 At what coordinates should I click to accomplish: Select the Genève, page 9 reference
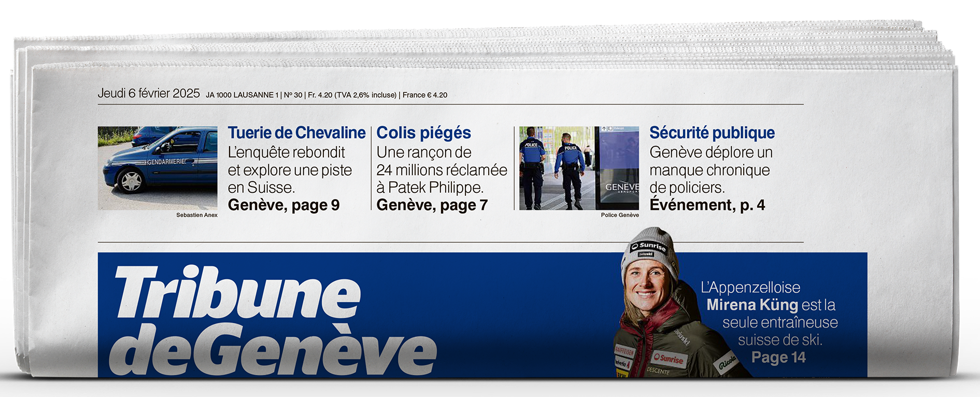click(x=283, y=205)
